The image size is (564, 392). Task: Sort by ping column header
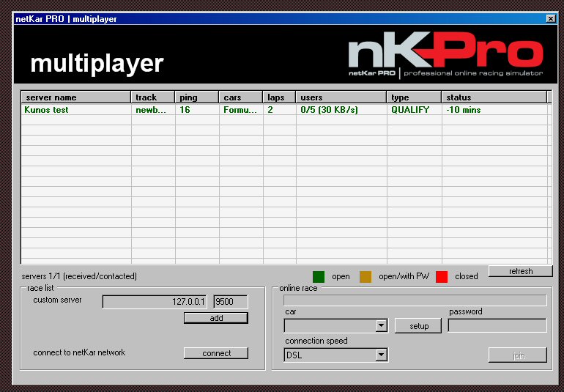pyautogui.click(x=197, y=97)
